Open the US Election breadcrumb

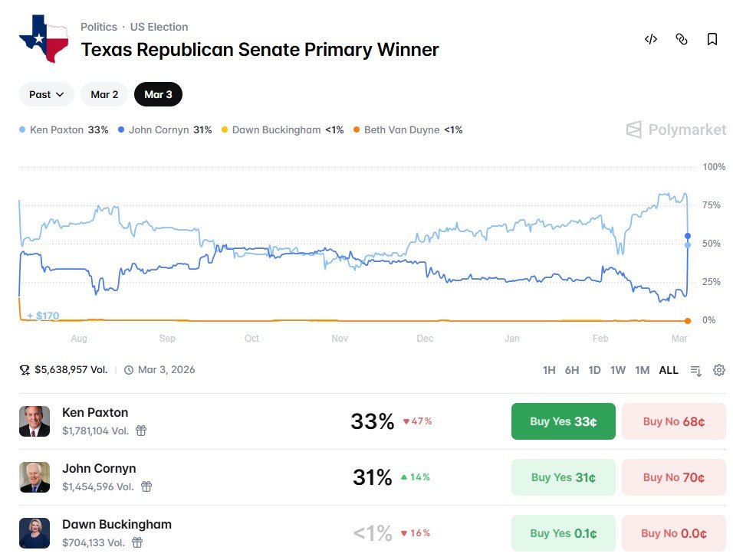tap(159, 26)
